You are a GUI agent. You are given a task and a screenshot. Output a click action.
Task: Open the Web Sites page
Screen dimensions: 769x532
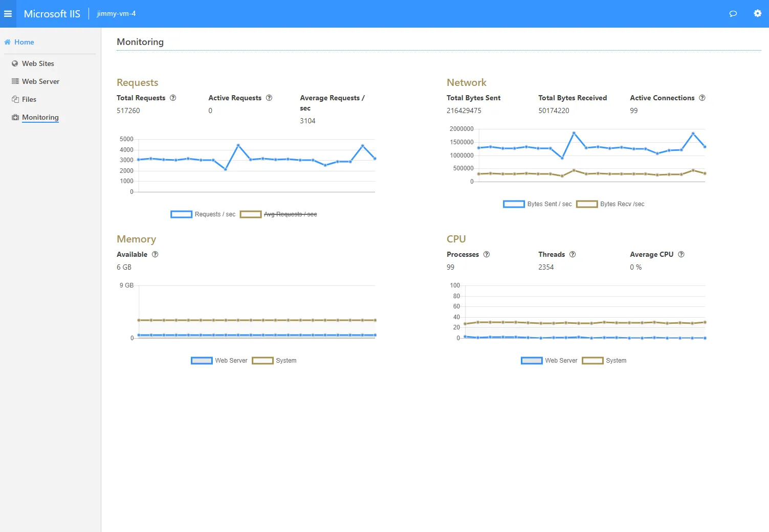(x=38, y=63)
